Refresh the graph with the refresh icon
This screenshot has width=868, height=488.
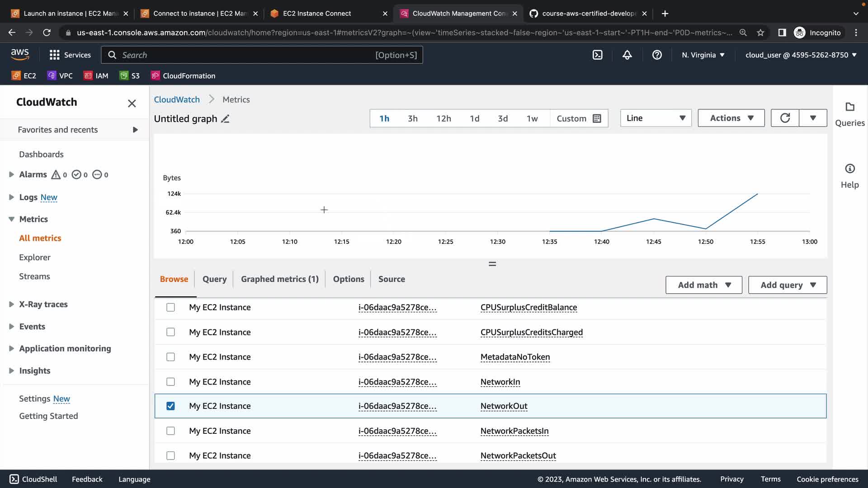click(x=785, y=118)
